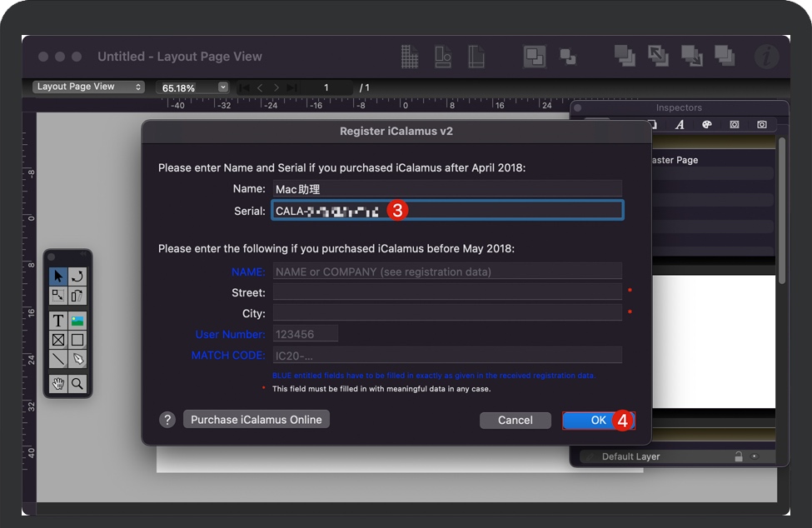Close the floating tool palette
This screenshot has width=812, height=528.
click(52, 257)
